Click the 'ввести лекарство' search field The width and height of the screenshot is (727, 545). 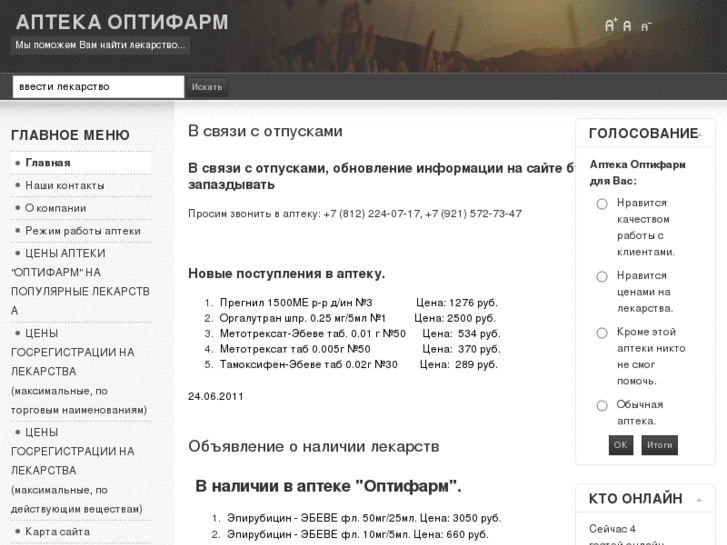coord(98,87)
